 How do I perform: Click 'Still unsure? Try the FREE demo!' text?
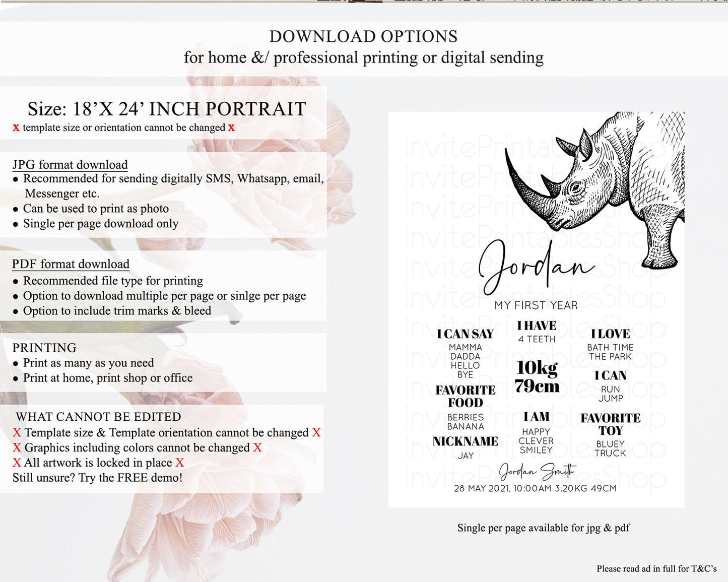coord(97,478)
